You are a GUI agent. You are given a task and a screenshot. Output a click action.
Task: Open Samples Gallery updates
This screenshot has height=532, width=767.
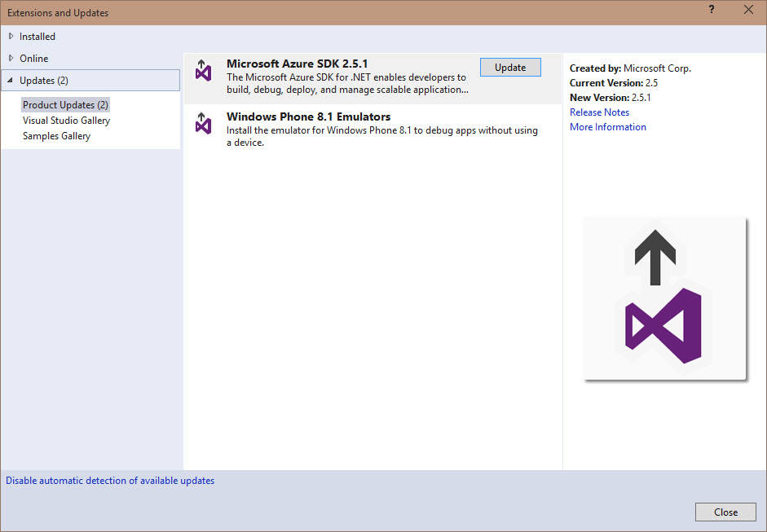[57, 136]
